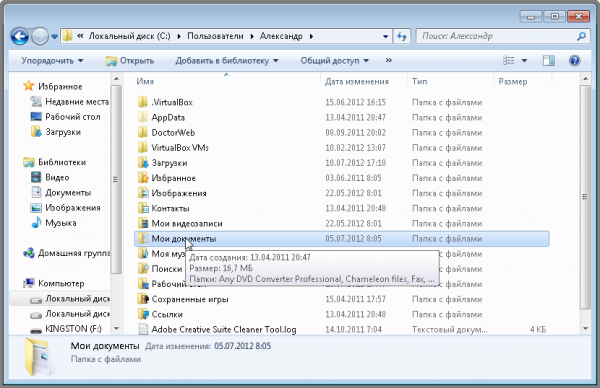Select 'KINGSTON (F:)' drive in sidebar
600x388 pixels.
(x=73, y=329)
